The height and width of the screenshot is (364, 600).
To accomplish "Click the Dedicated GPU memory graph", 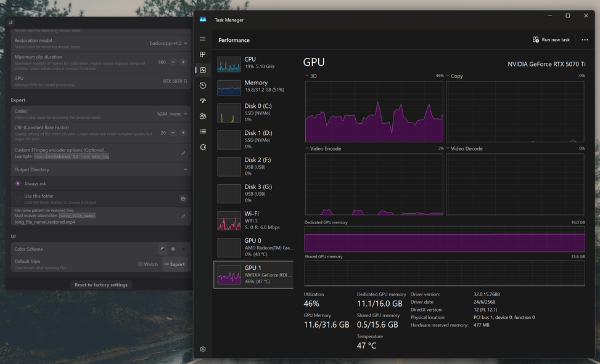I will tap(445, 239).
